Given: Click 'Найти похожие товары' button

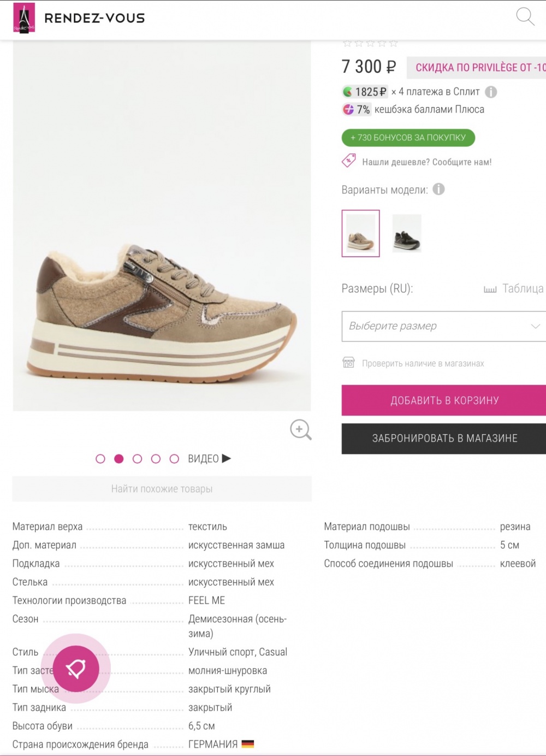Looking at the screenshot, I should coord(162,489).
